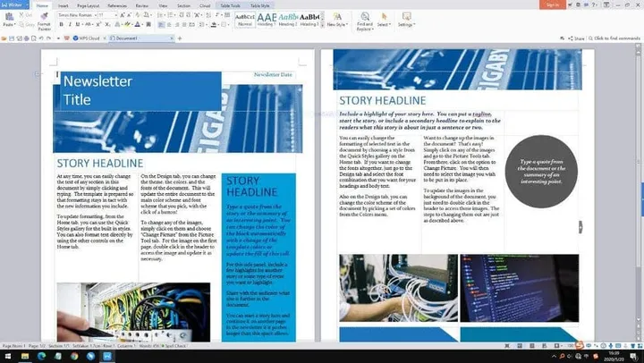Click the New Style icon
The image size is (644, 363).
click(335, 18)
